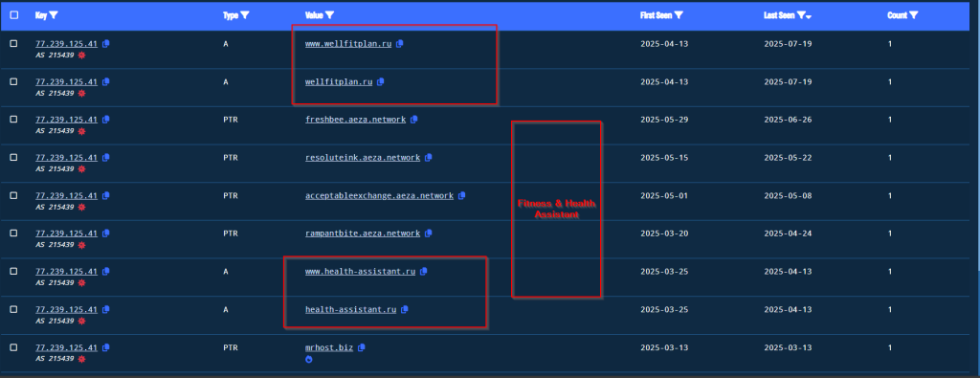Open the mrhost.biz link

[x=329, y=347]
